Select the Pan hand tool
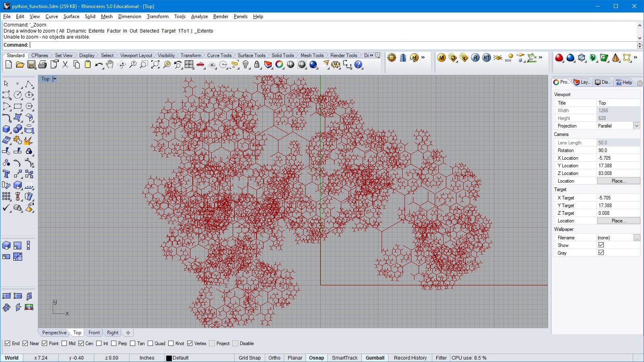The width and height of the screenshot is (644, 362). point(110,65)
